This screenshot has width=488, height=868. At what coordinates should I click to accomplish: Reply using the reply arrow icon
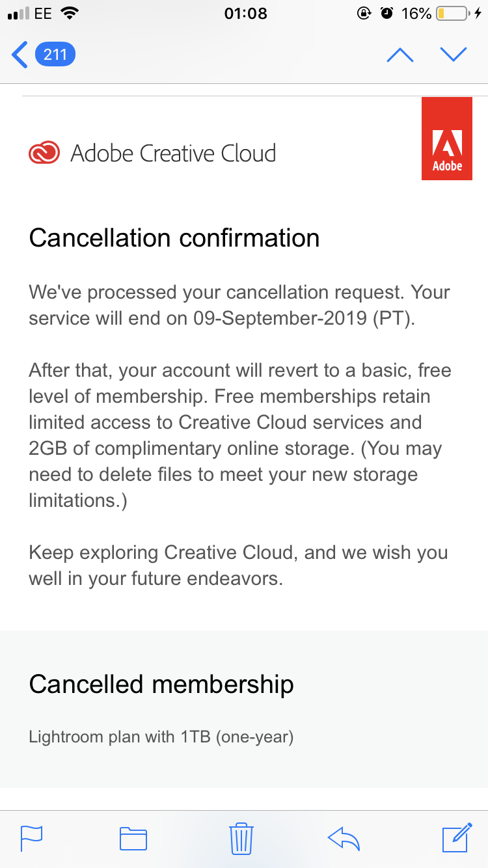344,839
